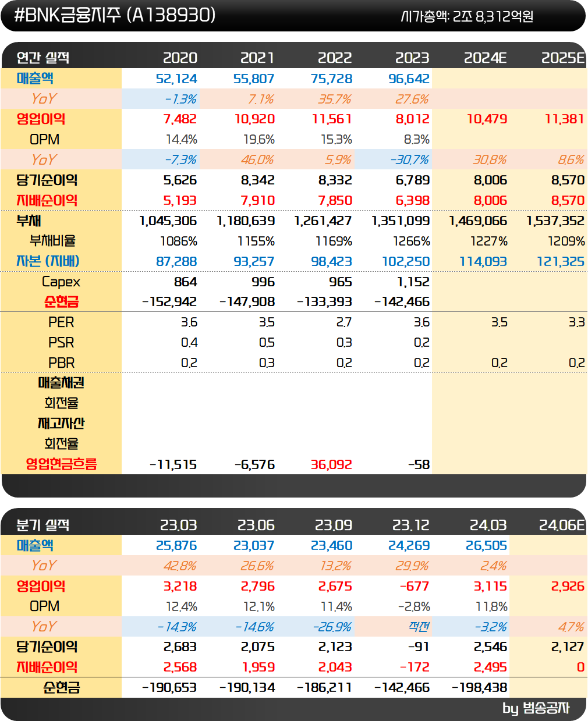Click quarterly revenue YoY 42.8%

(179, 566)
